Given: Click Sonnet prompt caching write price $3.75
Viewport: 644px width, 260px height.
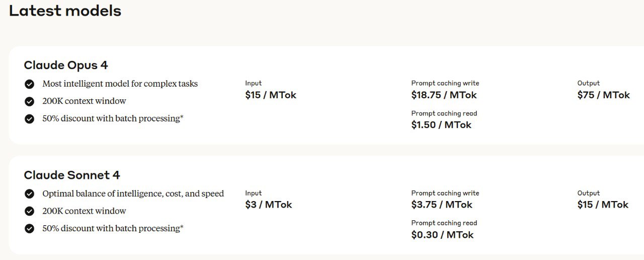Looking at the screenshot, I should point(442,205).
